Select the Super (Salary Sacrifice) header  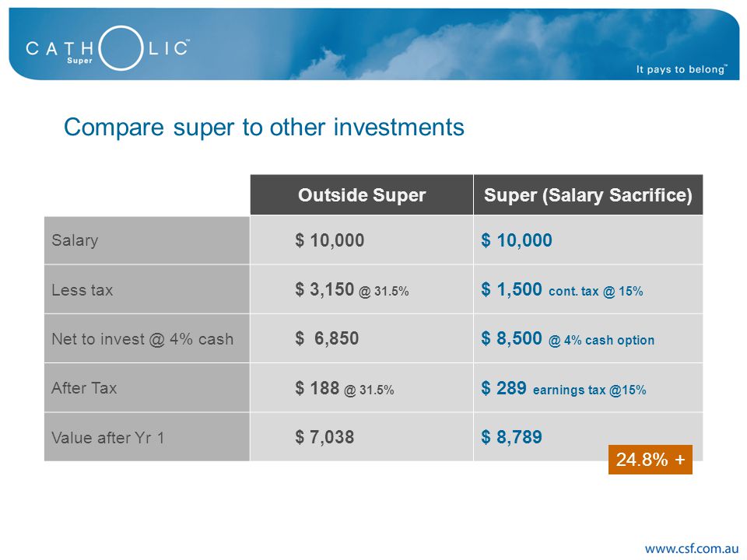(588, 194)
